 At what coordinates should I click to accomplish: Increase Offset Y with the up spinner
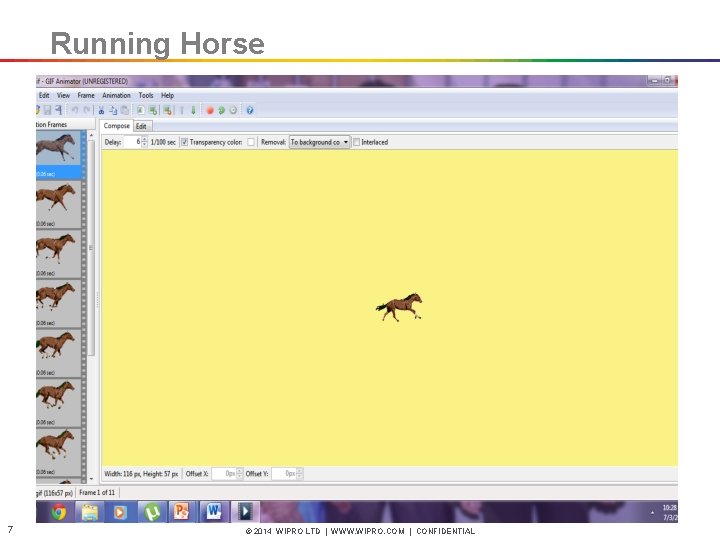pyautogui.click(x=300, y=471)
